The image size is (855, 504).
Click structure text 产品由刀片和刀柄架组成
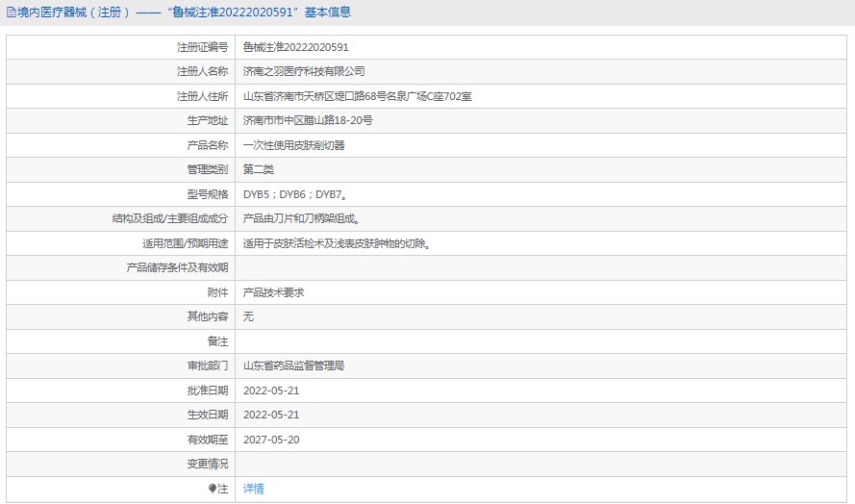[300, 218]
